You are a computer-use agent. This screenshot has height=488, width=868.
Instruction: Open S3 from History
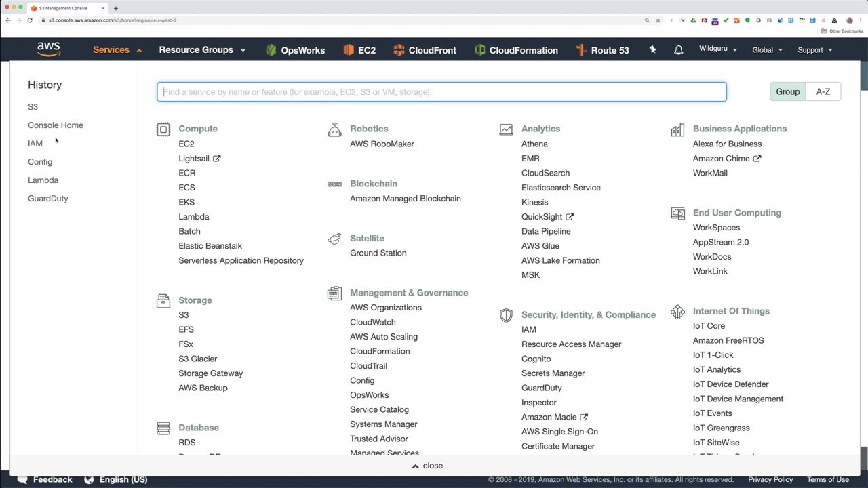tap(33, 107)
